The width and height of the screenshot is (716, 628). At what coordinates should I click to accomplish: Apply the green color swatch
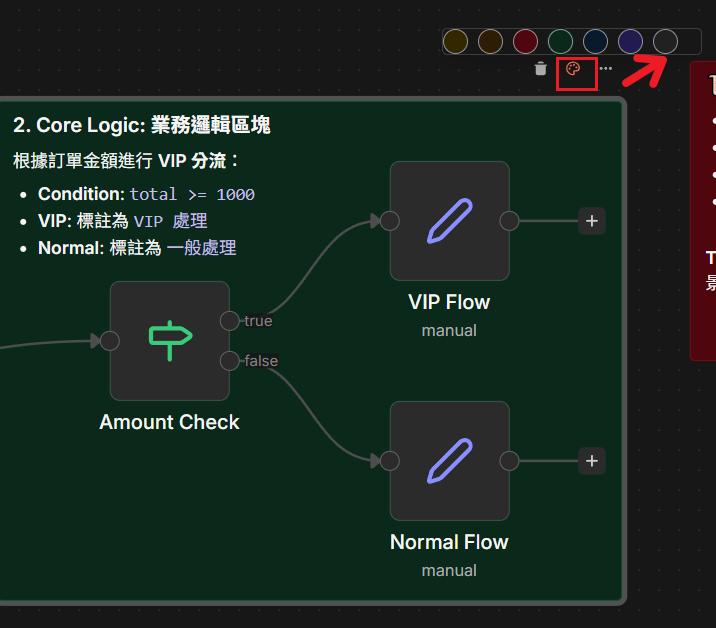560,41
